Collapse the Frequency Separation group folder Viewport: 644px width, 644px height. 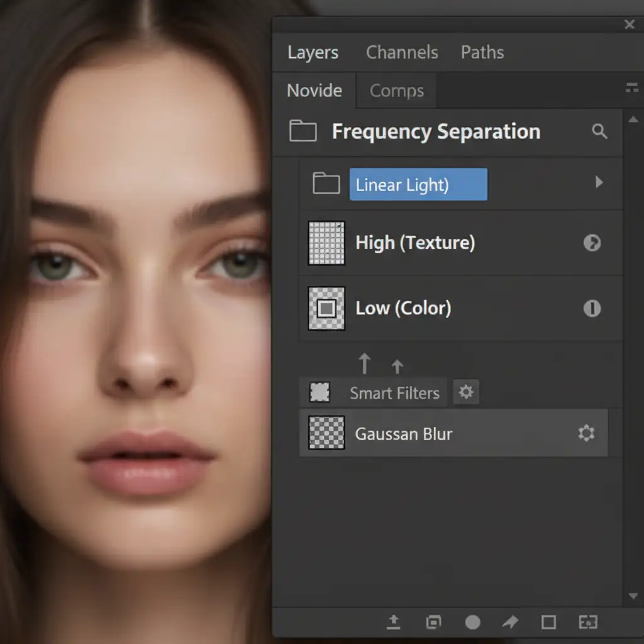click(303, 131)
